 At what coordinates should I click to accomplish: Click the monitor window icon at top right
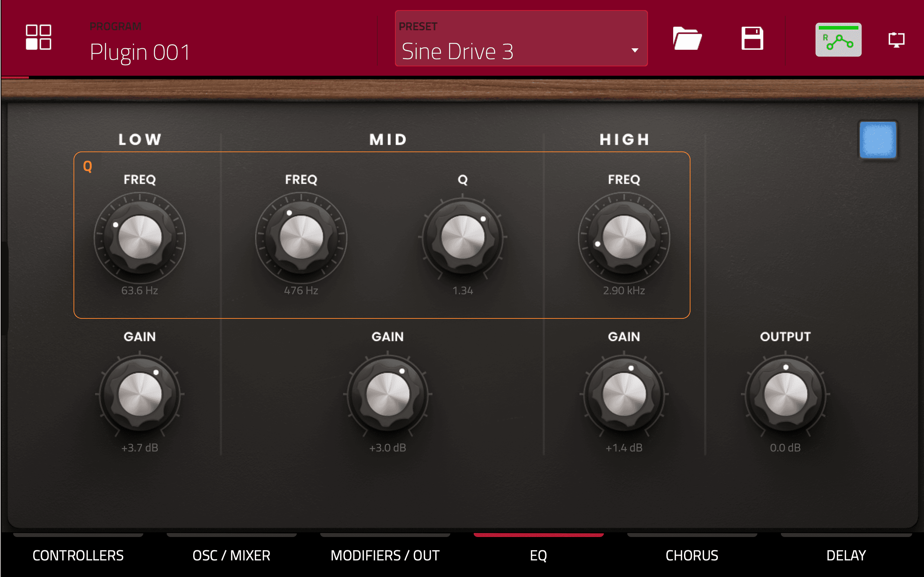896,40
